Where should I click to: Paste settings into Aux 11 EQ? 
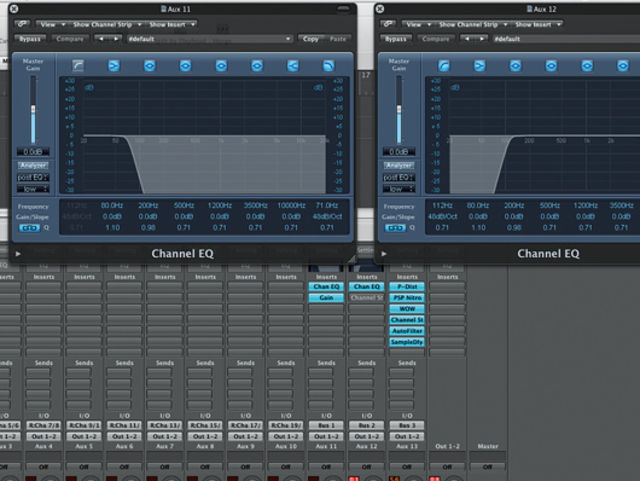pos(338,39)
